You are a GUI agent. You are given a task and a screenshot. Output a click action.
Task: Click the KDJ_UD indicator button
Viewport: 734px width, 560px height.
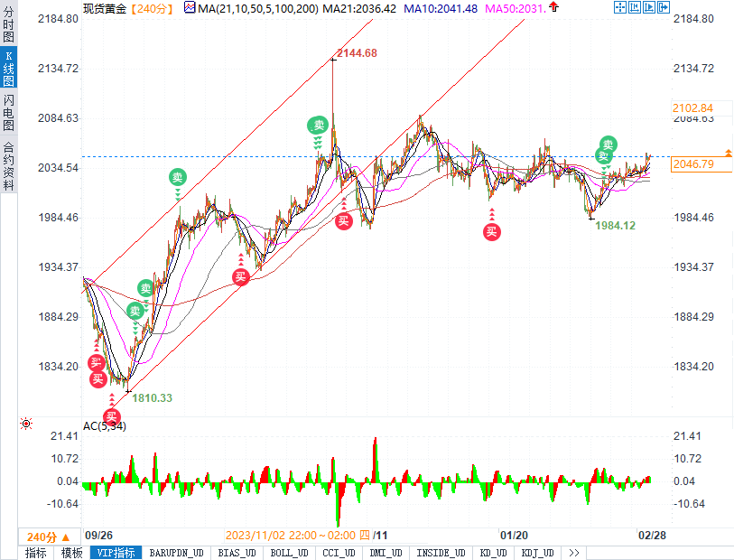(x=537, y=553)
